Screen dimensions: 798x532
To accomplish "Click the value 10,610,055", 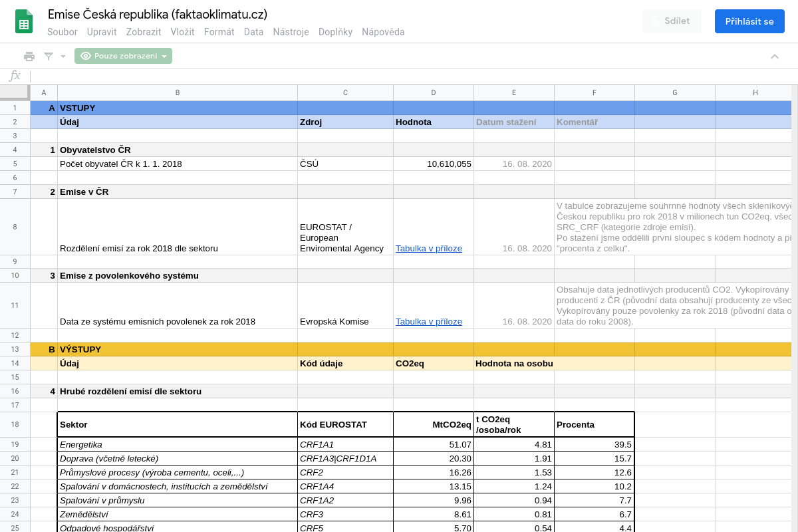I will (x=434, y=164).
